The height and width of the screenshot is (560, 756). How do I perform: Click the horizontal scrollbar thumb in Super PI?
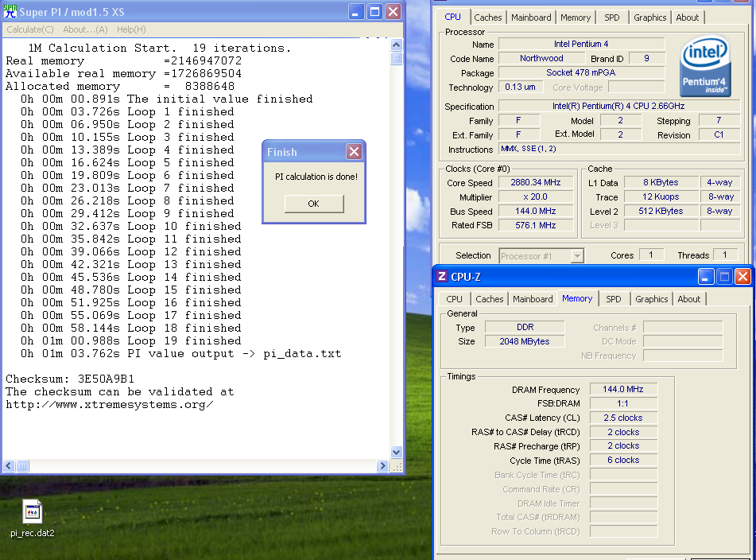coord(23,466)
